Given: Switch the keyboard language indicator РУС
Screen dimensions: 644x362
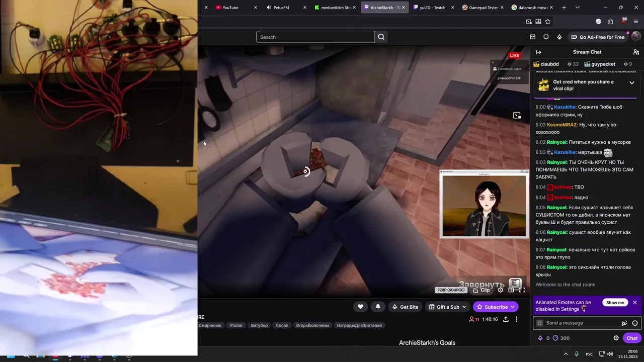Looking at the screenshot, I should pos(589,354).
